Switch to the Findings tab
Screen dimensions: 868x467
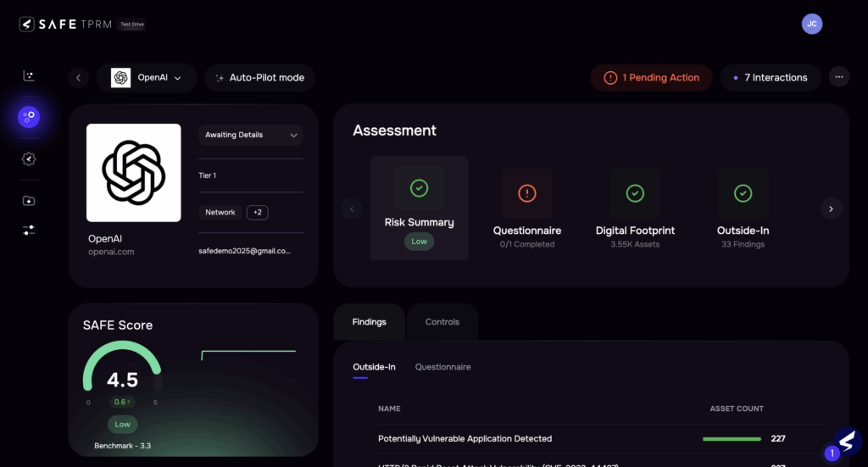370,322
